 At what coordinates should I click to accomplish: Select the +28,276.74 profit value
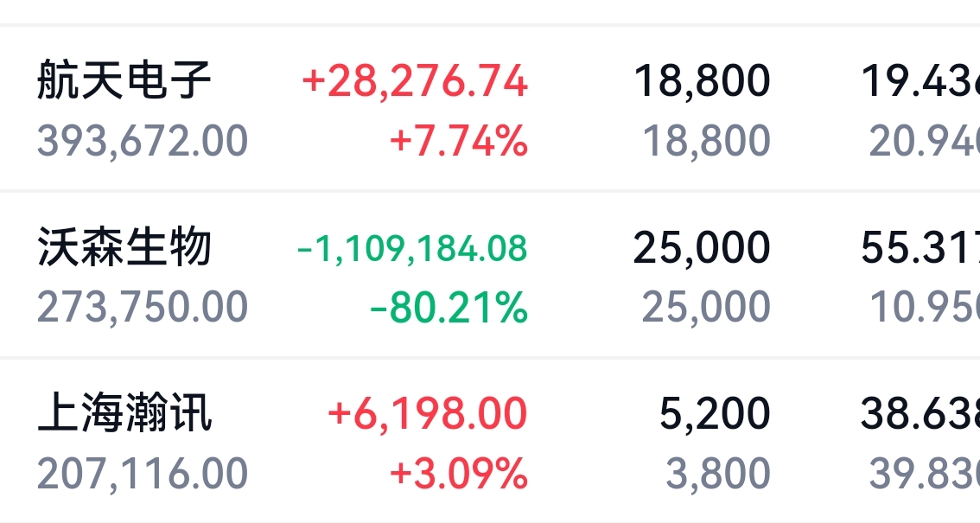[x=415, y=81]
